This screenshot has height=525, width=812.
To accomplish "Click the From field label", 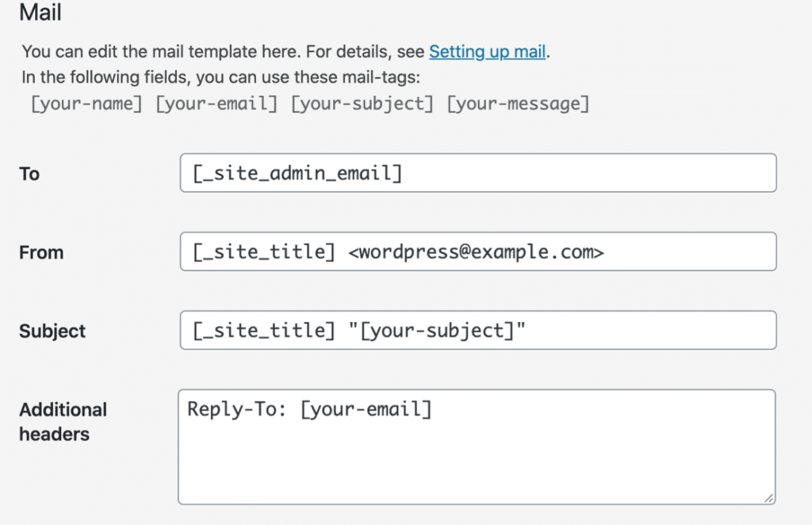I will coord(40,252).
